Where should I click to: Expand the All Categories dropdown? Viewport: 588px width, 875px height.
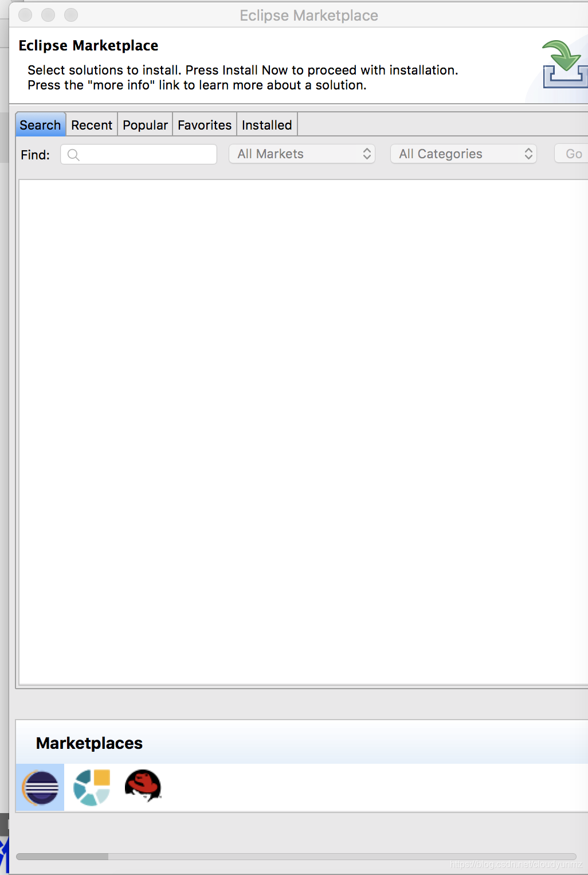click(x=464, y=154)
